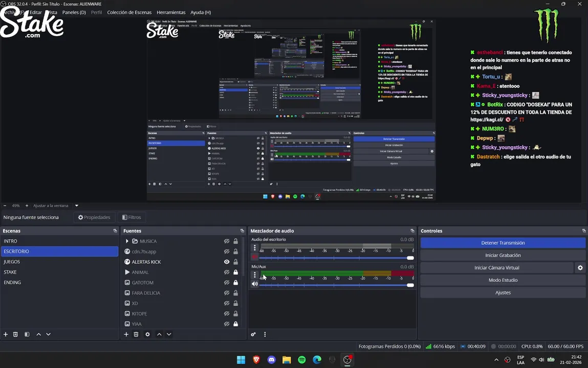The image size is (588, 368).
Task: Click Iniciar Grabación button
Action: pyautogui.click(x=503, y=256)
